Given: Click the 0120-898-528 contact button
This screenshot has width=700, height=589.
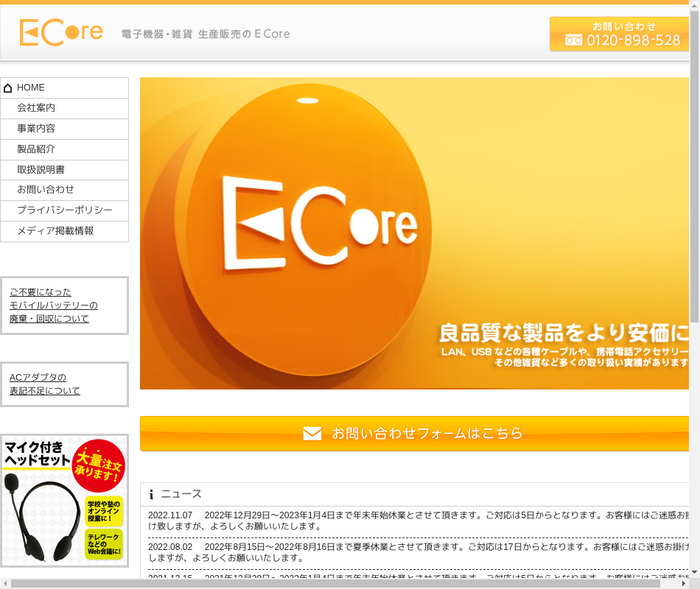Looking at the screenshot, I should point(620,34).
